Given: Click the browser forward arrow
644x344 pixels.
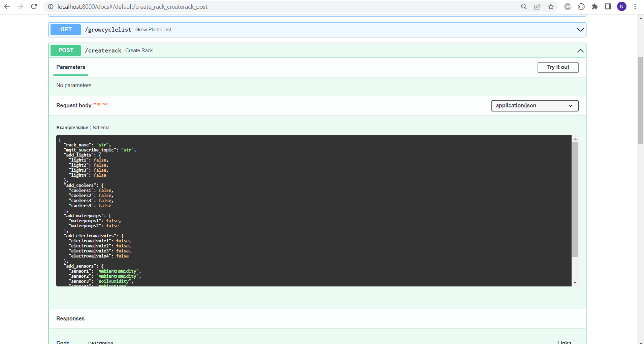Looking at the screenshot, I should (x=20, y=6).
